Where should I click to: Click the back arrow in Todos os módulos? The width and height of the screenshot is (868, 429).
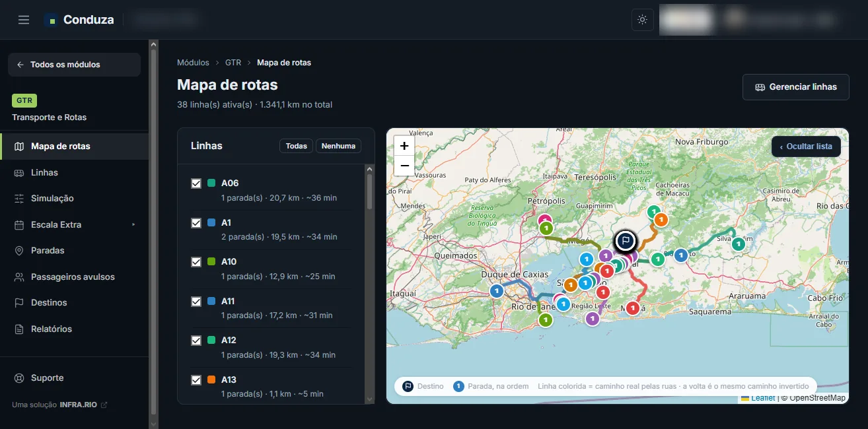click(20, 65)
